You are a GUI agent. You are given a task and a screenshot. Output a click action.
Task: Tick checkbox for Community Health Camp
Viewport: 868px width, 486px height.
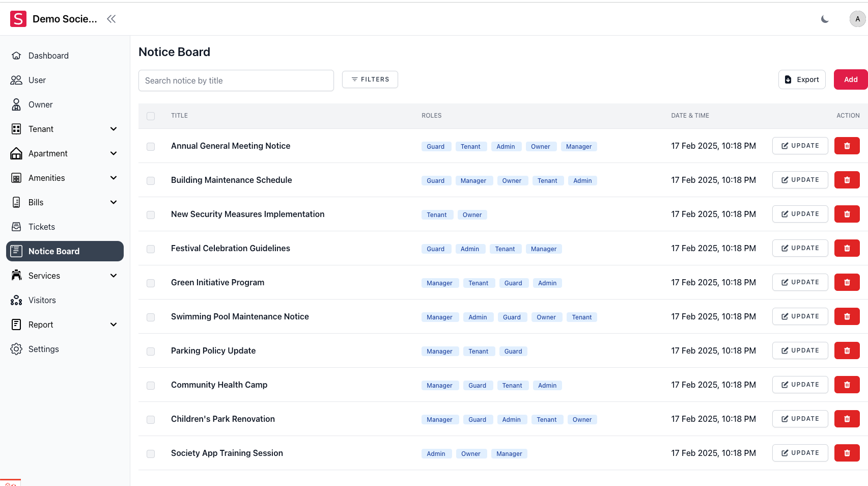point(151,386)
